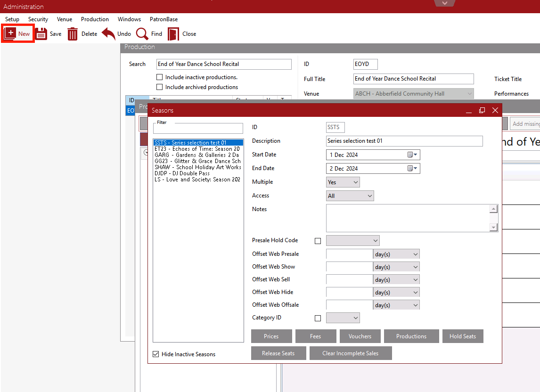Open Offset Web Sell unit dropdown
The height and width of the screenshot is (392, 540).
pyautogui.click(x=396, y=280)
